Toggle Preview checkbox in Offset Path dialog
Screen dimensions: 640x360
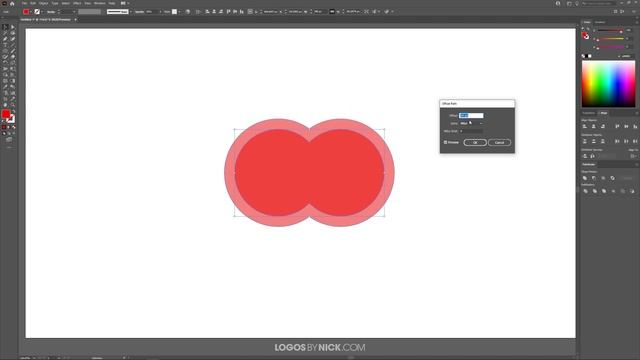[x=445, y=142]
